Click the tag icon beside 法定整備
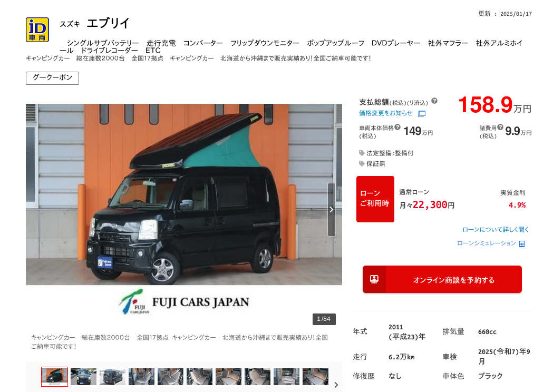The height and width of the screenshot is (392, 553). click(362, 153)
